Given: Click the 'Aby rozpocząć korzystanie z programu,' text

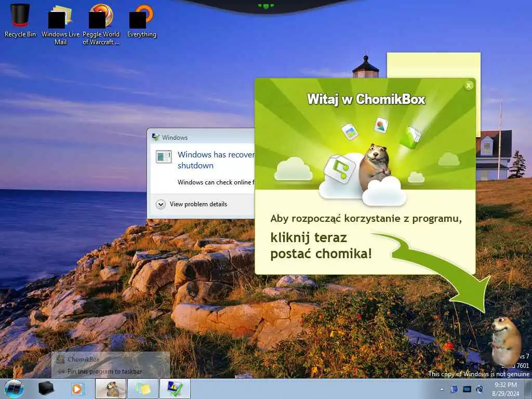Looking at the screenshot, I should point(366,219).
